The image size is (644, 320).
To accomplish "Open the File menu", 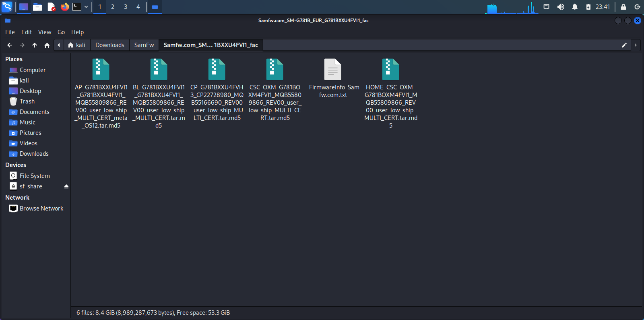I will click(10, 32).
